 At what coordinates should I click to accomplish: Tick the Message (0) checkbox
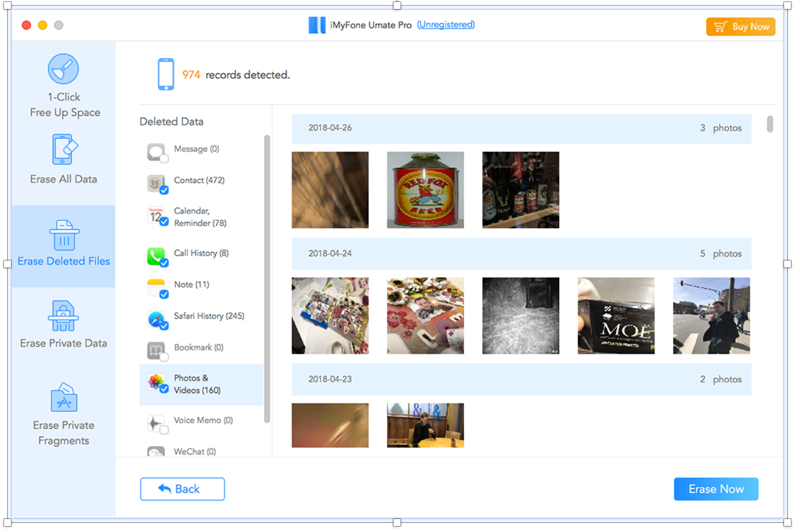pyautogui.click(x=164, y=159)
